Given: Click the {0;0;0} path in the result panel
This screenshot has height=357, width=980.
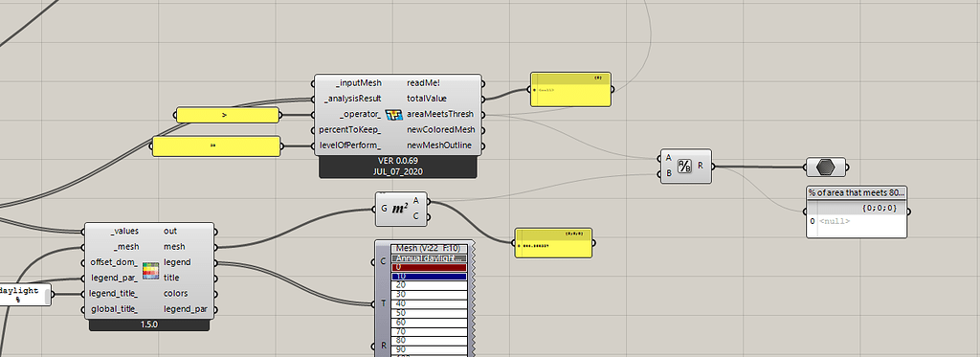Looking at the screenshot, I should 880,209.
